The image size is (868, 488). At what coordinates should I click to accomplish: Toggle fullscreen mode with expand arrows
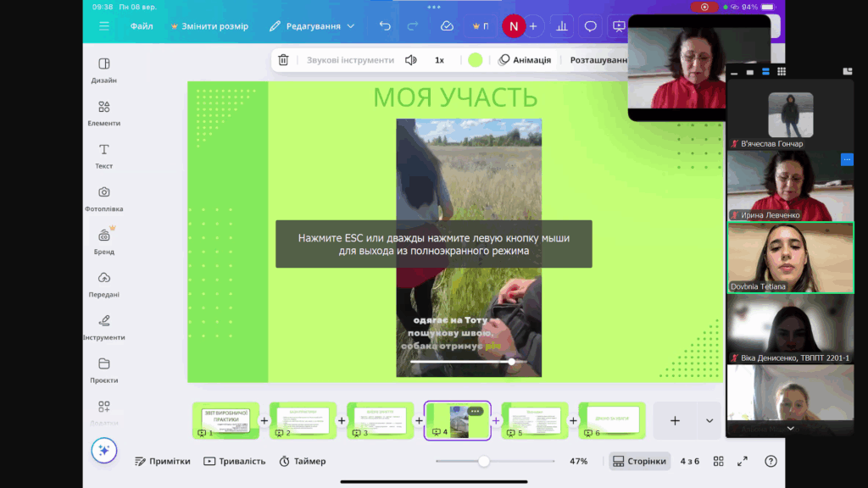click(x=743, y=461)
